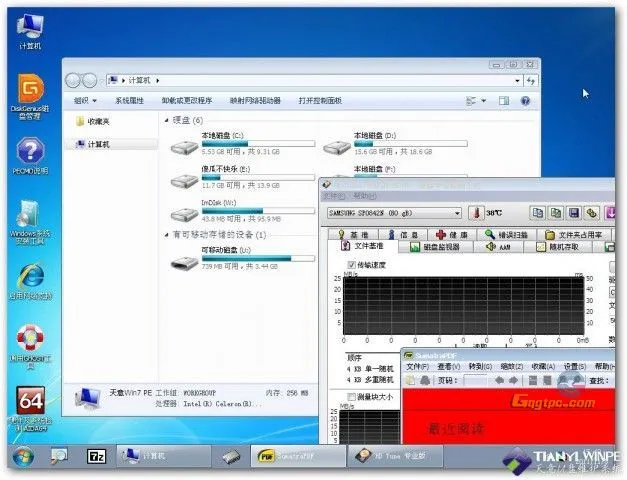The width and height of the screenshot is (627, 480).
Task: Switch to the 随机存取 tab
Action: 558,247
